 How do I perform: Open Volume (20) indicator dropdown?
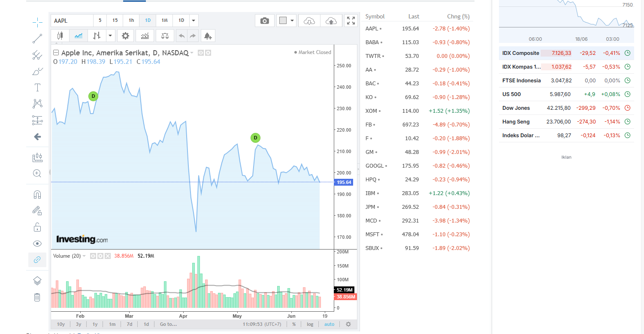coord(84,256)
